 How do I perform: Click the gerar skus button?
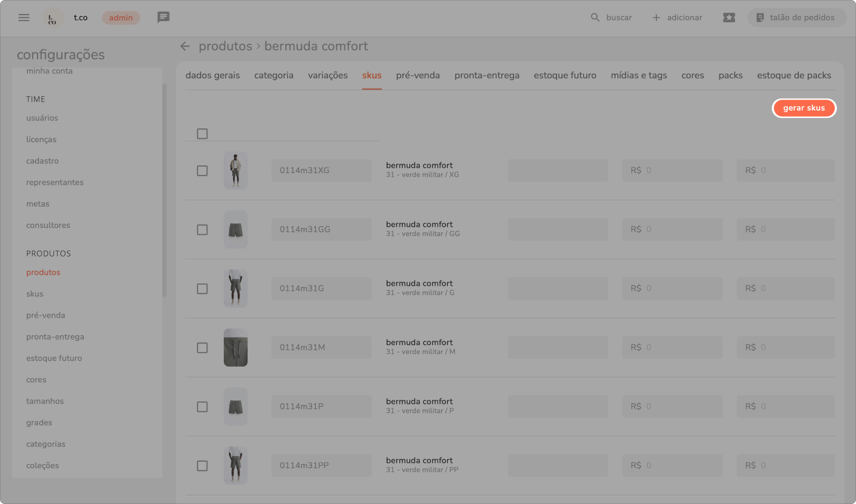tap(804, 108)
